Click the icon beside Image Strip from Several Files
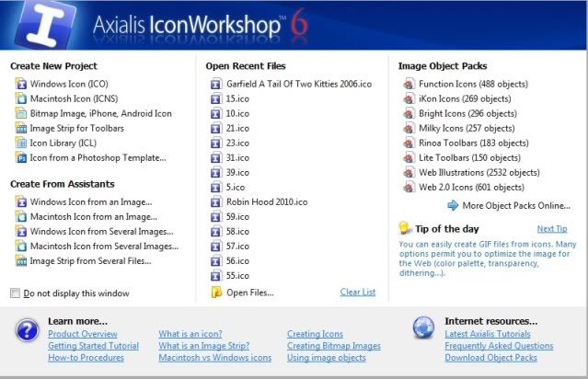This screenshot has width=588, height=379. tap(21, 260)
